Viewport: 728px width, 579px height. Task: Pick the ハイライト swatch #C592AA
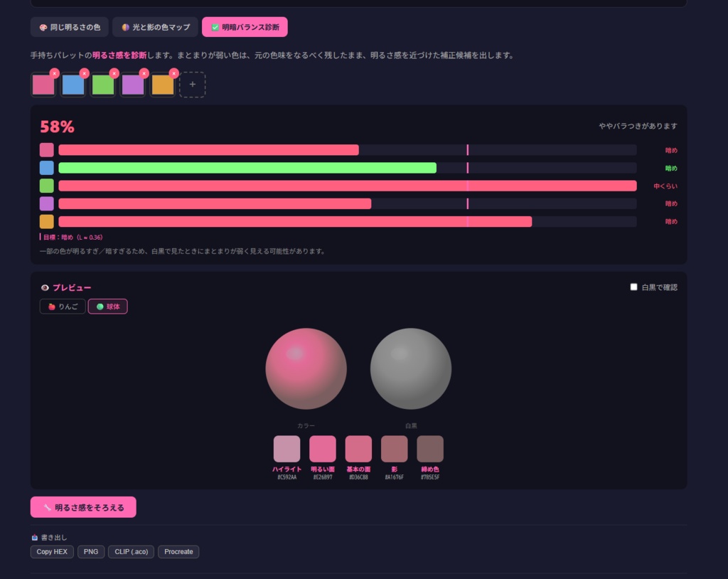(x=287, y=449)
